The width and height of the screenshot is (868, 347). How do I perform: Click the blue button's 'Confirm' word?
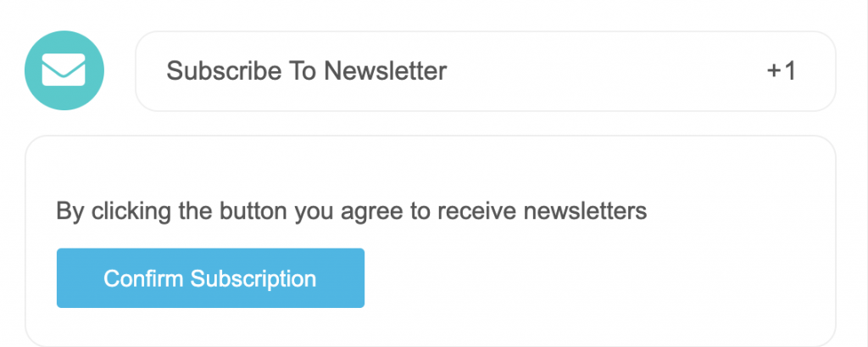tap(144, 278)
